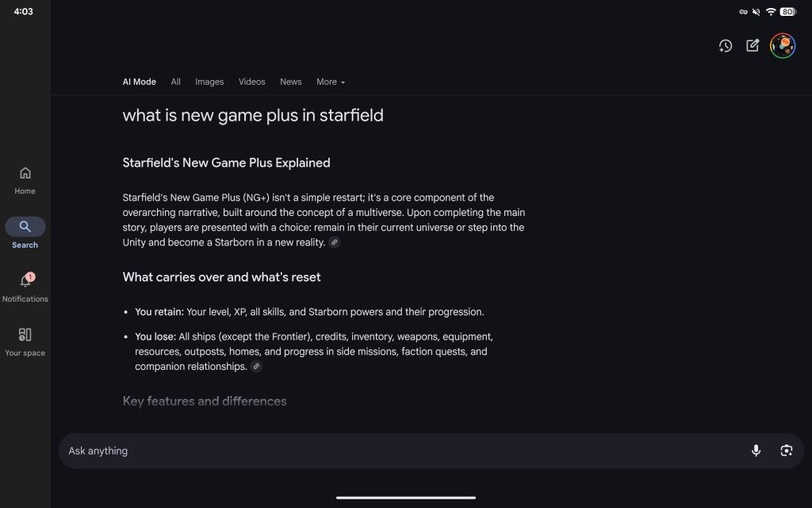Open source link after 'companion relationships'
Viewport: 812px width, 508px height.
click(255, 367)
